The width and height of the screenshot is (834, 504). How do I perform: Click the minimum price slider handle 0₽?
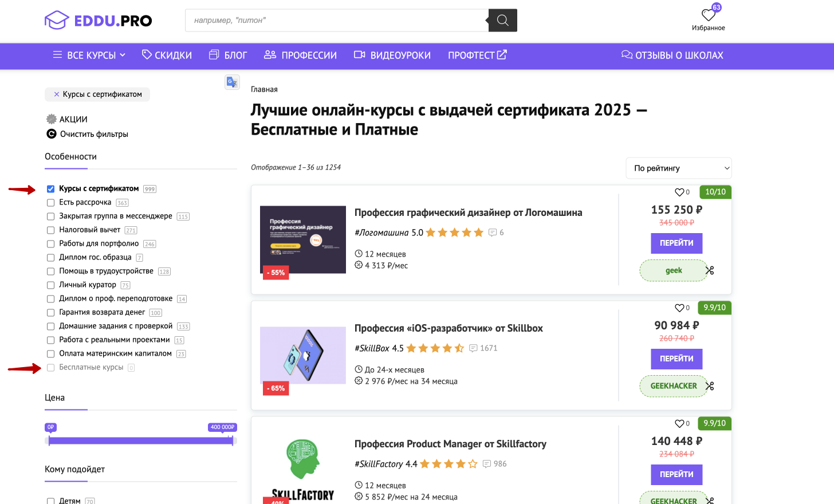49,440
